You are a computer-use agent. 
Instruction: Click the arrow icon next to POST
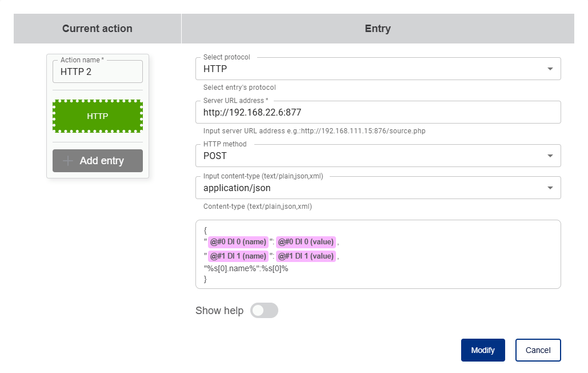tap(550, 156)
